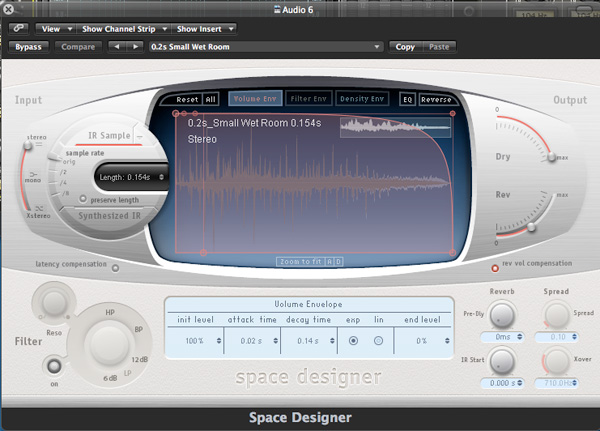
Task: Adjust the init level 100% stepper
Action: (218, 341)
